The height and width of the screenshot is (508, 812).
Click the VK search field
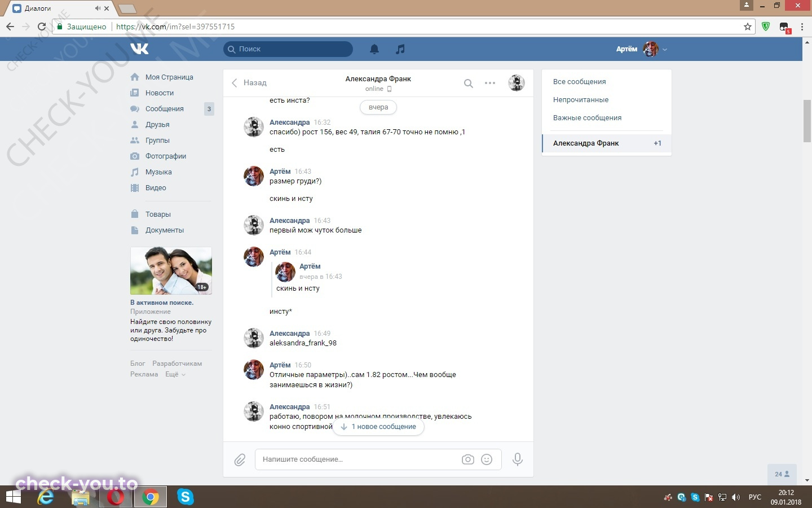[x=288, y=49]
